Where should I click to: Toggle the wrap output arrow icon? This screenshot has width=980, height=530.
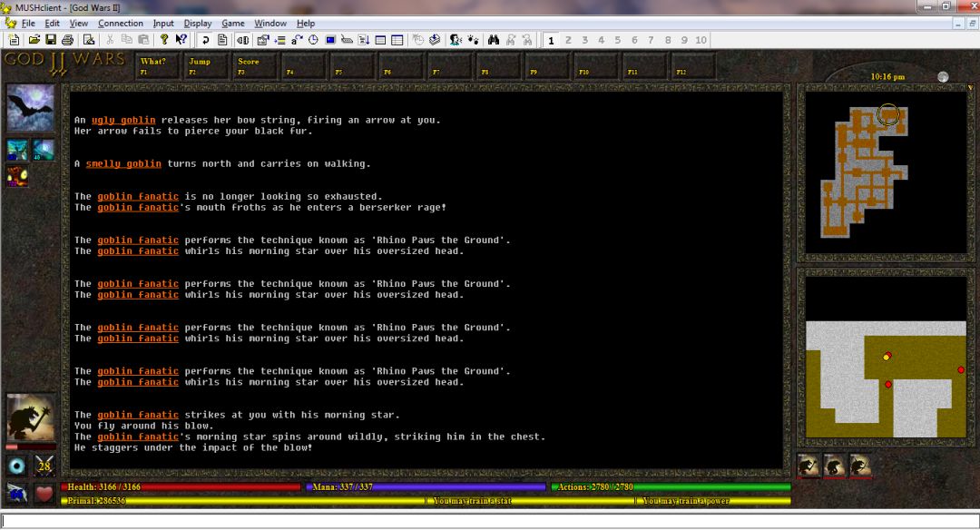tap(205, 40)
